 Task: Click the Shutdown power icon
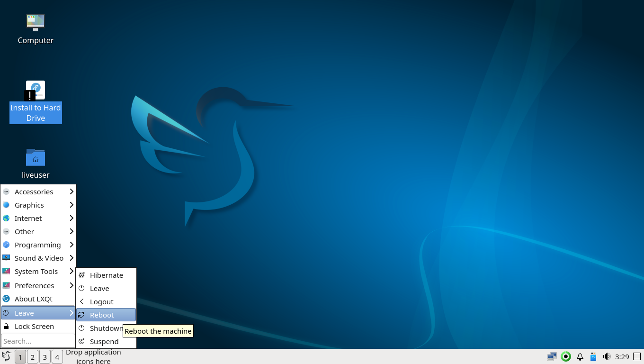click(x=81, y=328)
